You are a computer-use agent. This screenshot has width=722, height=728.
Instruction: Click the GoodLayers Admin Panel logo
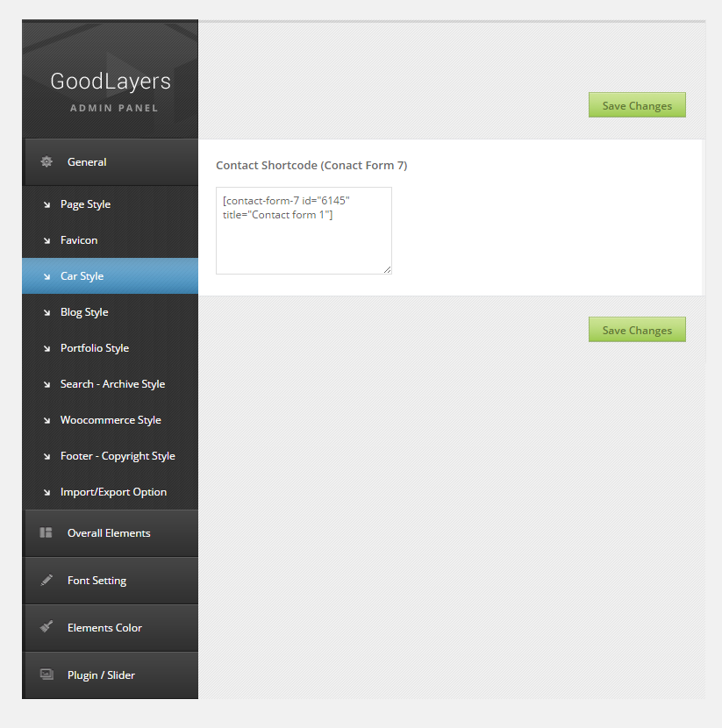(x=111, y=91)
